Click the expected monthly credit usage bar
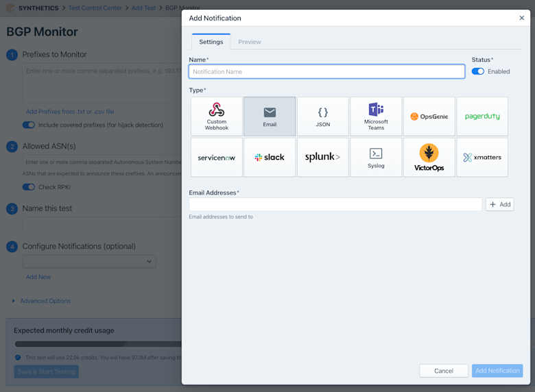This screenshot has height=392, width=535. (98, 344)
